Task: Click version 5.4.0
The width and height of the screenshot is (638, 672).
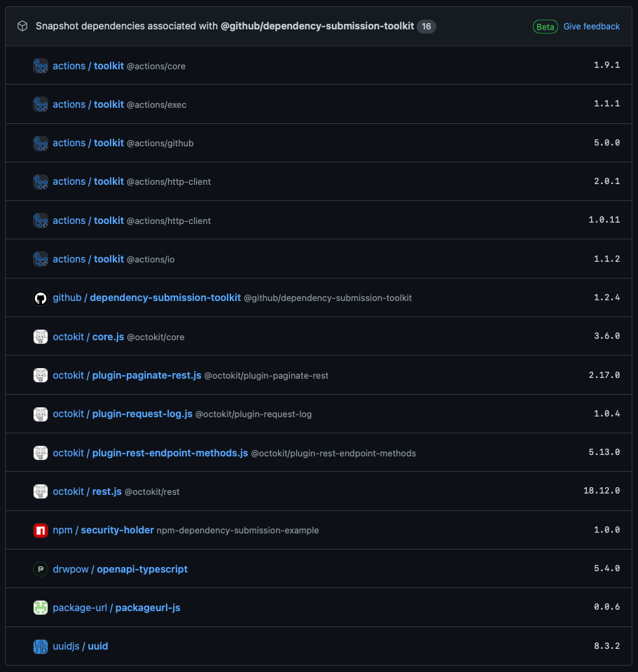Action: click(606, 568)
